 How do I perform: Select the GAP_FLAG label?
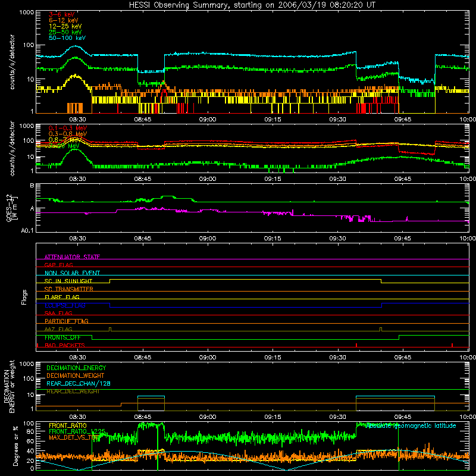(58, 265)
